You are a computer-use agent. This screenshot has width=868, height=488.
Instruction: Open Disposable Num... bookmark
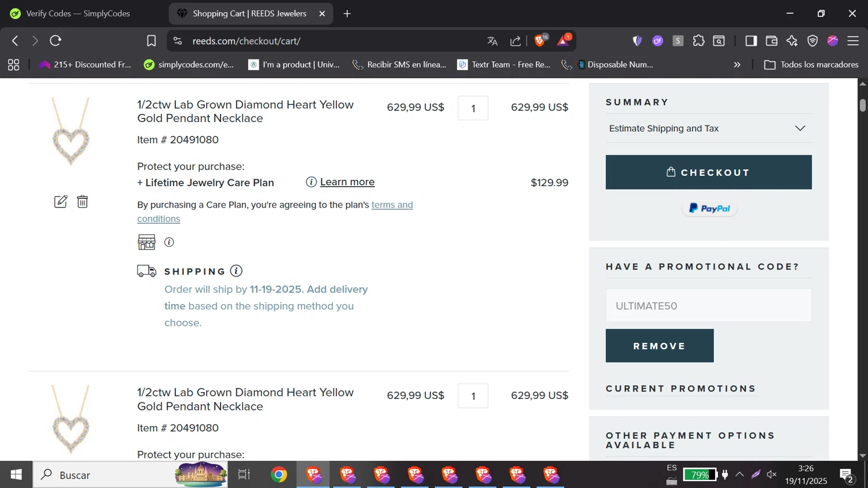coord(608,65)
